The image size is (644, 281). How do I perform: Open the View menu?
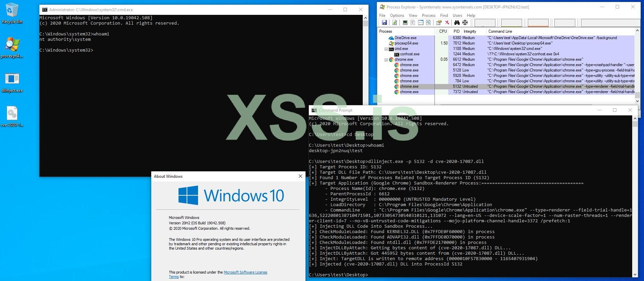tap(413, 16)
